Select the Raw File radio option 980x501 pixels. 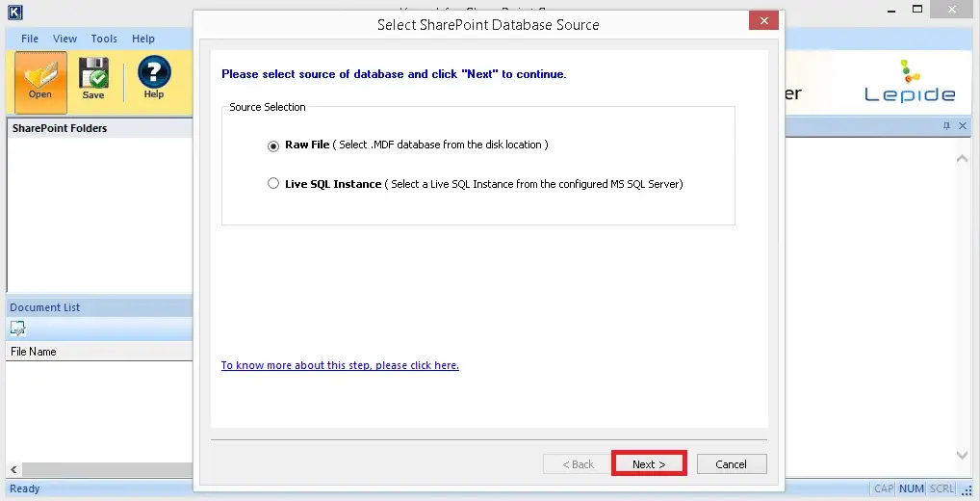coord(273,145)
